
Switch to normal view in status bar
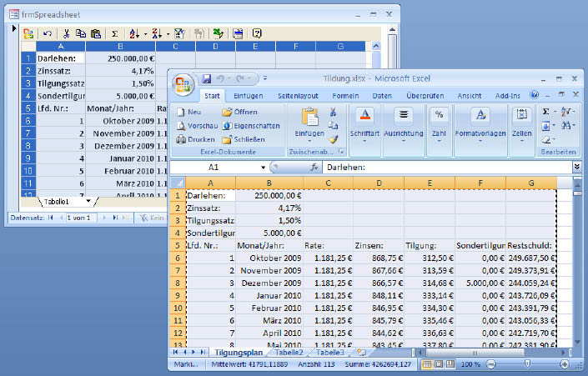(428, 365)
